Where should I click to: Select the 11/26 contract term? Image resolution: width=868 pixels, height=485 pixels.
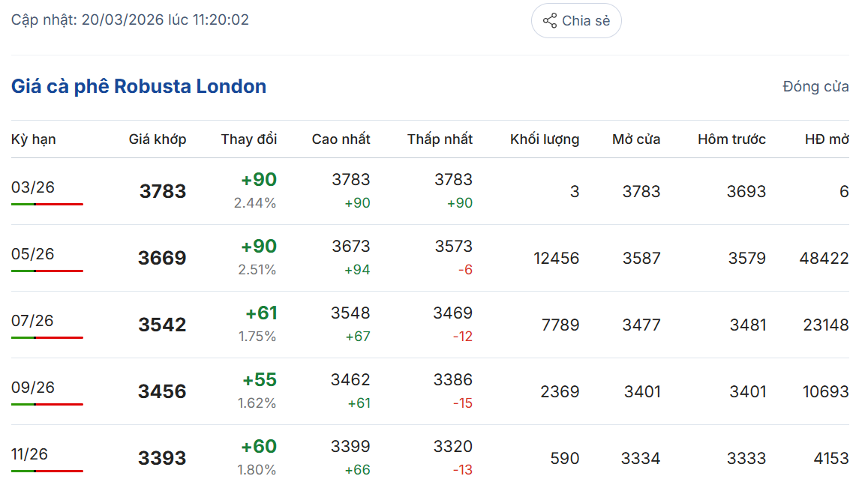click(x=30, y=454)
